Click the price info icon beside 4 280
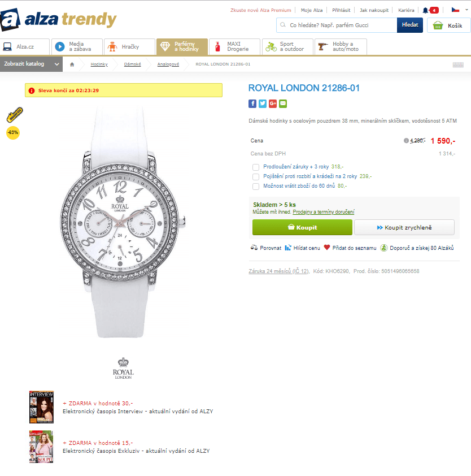The image size is (471, 476). (406, 141)
